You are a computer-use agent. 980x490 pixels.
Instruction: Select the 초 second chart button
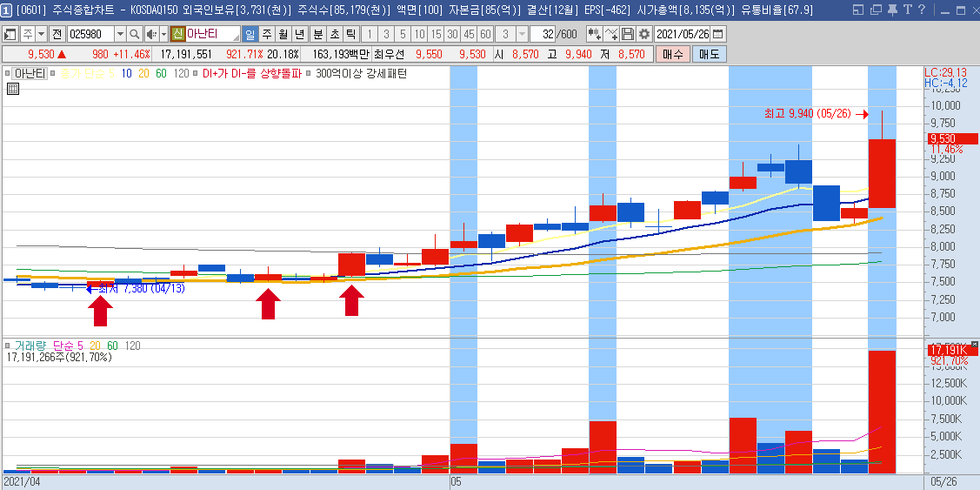(335, 35)
